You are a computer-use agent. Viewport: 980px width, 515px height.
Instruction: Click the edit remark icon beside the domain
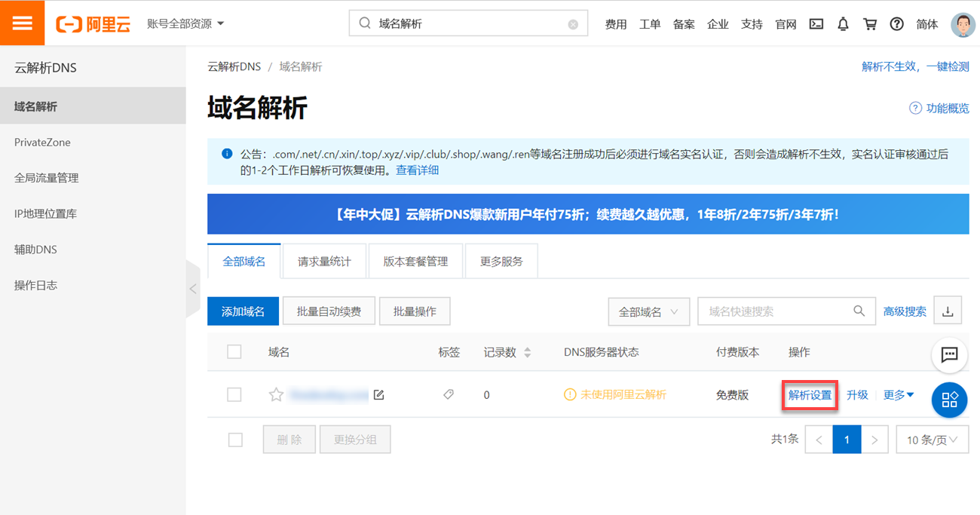click(378, 394)
